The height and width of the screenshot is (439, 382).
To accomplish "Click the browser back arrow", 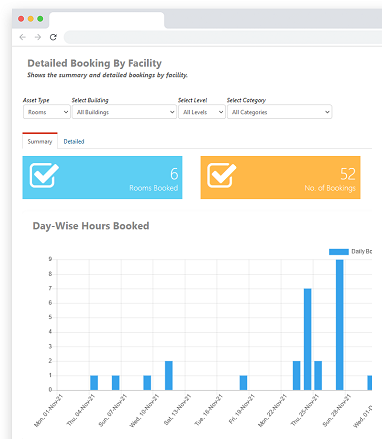I will pos(23,37).
